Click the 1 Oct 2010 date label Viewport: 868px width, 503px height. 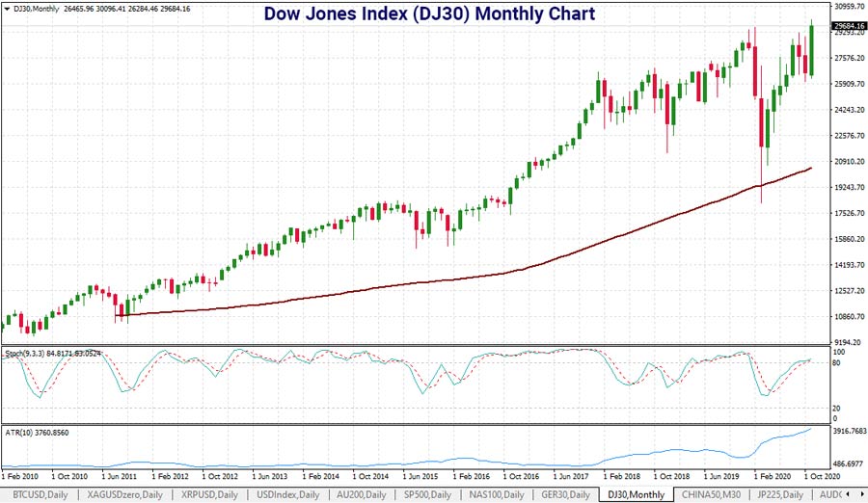(x=69, y=476)
